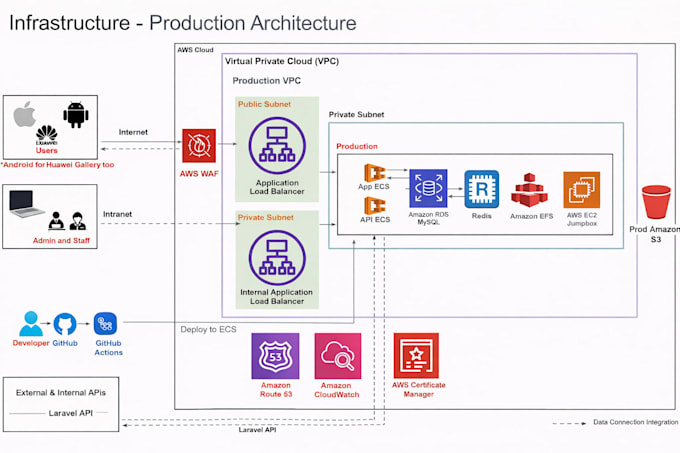Viewport: 680px width, 453px height.
Task: Click 'Laravel API' inside the APIs box
Action: (x=71, y=413)
